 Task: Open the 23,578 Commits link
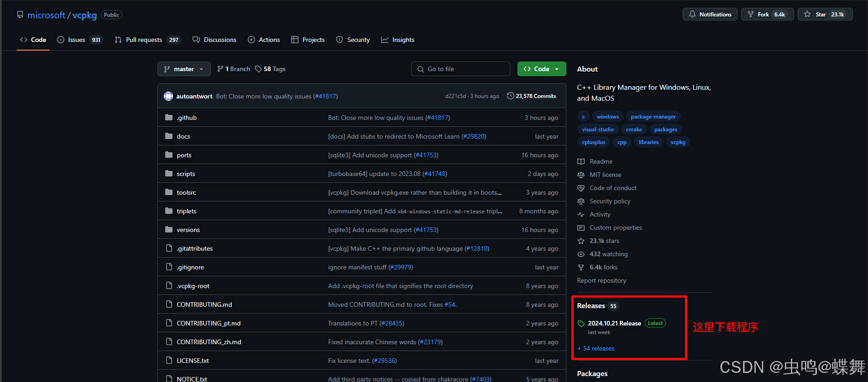532,96
